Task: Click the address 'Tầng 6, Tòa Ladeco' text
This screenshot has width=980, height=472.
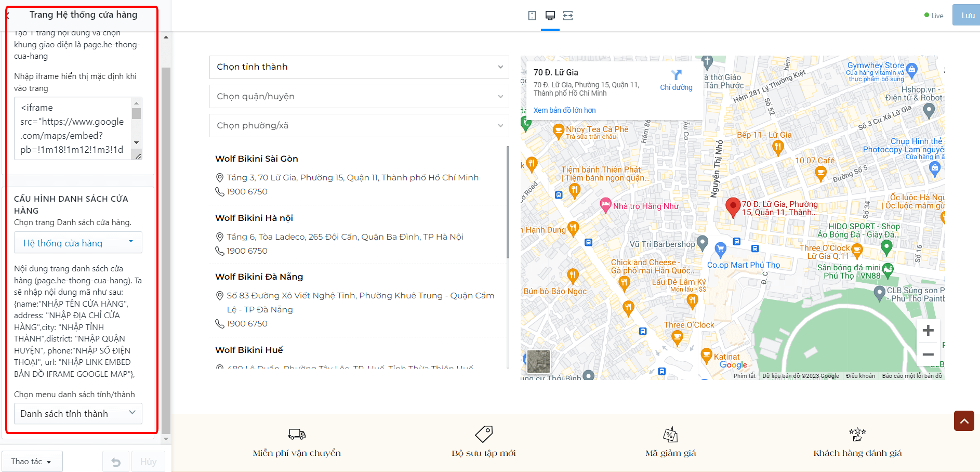Action: coord(345,237)
